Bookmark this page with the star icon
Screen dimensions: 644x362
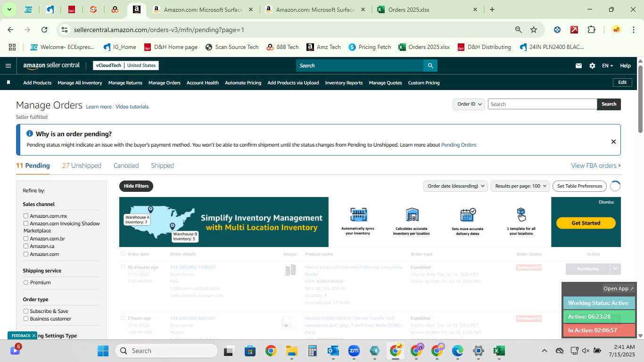534,30
